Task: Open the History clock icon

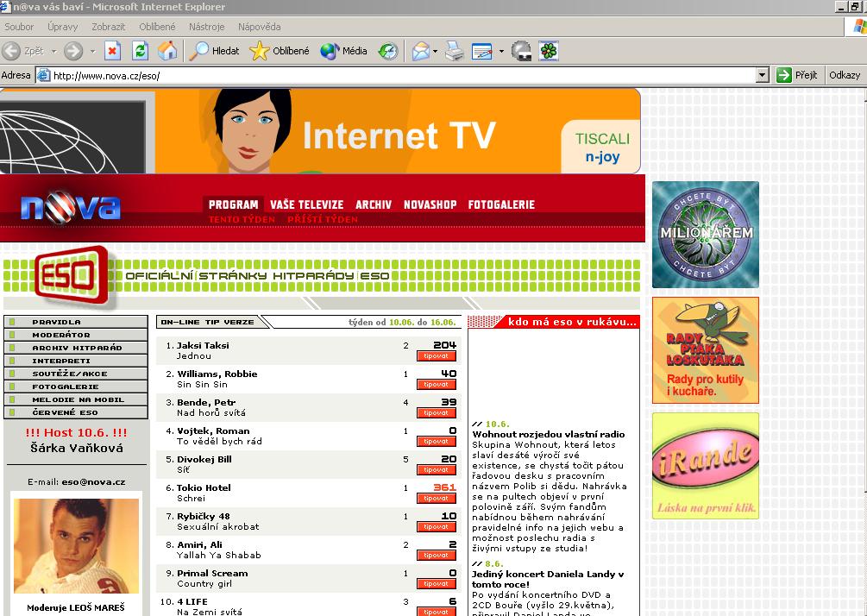Action: pyautogui.click(x=388, y=52)
